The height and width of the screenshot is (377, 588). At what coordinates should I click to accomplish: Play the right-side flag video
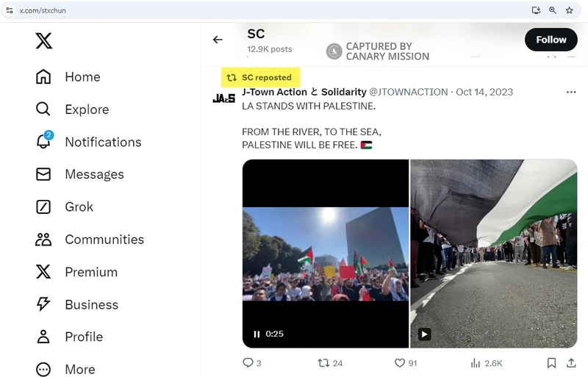click(424, 334)
